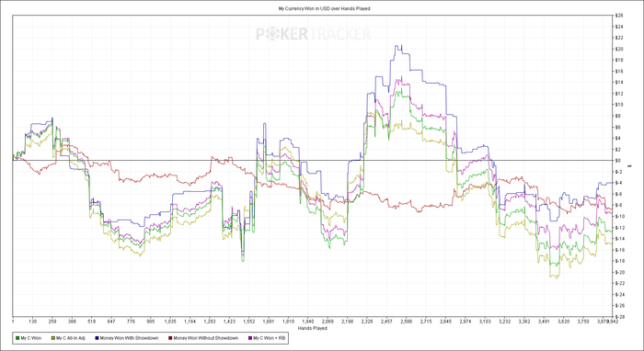Click the '$-28' y-axis label
This screenshot has height=351, width=644.
[x=619, y=317]
